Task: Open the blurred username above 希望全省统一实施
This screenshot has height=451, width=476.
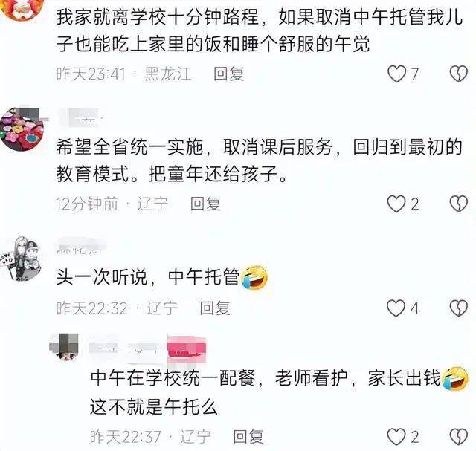Action: click(x=80, y=117)
